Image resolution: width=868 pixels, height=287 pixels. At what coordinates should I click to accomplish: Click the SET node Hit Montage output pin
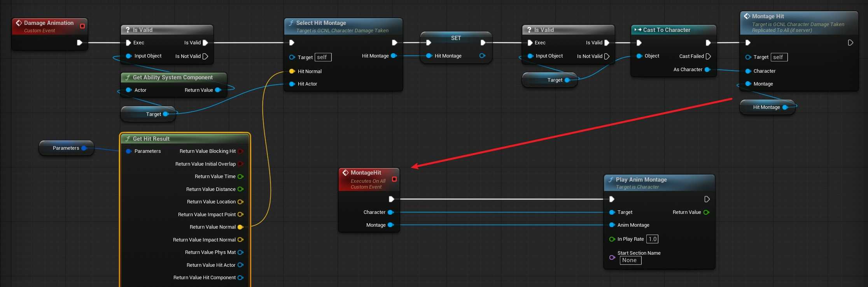pyautogui.click(x=482, y=56)
